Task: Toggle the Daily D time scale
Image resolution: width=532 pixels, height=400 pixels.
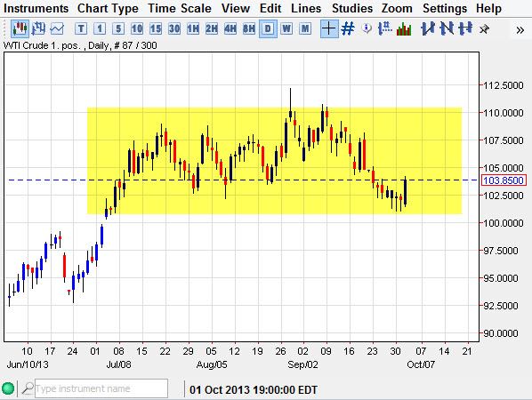Action: pos(268,28)
